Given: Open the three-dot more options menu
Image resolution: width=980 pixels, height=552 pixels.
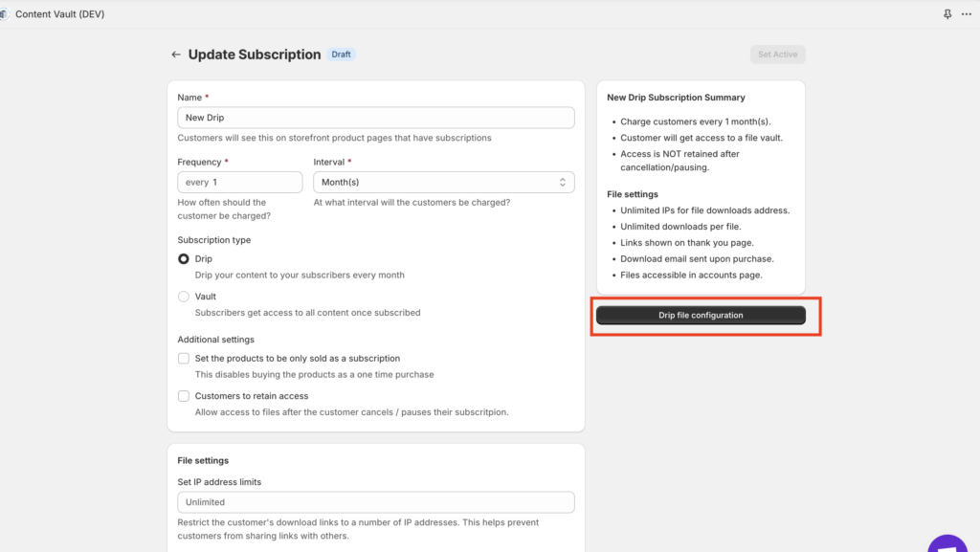Looking at the screenshot, I should [967, 13].
